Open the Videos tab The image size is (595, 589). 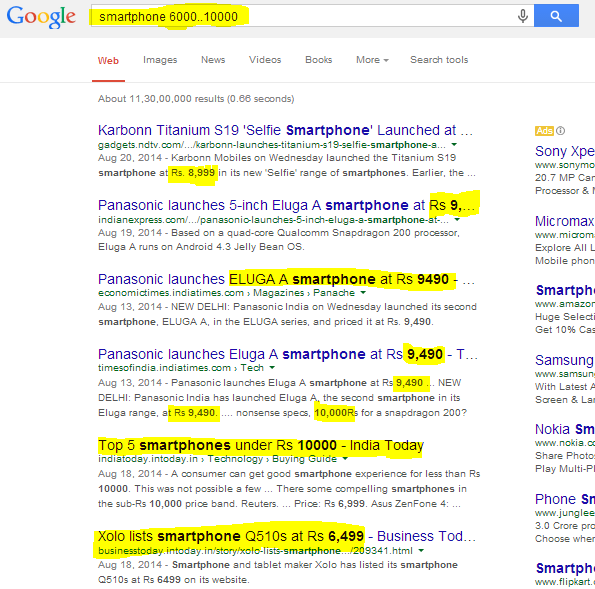coord(265,60)
